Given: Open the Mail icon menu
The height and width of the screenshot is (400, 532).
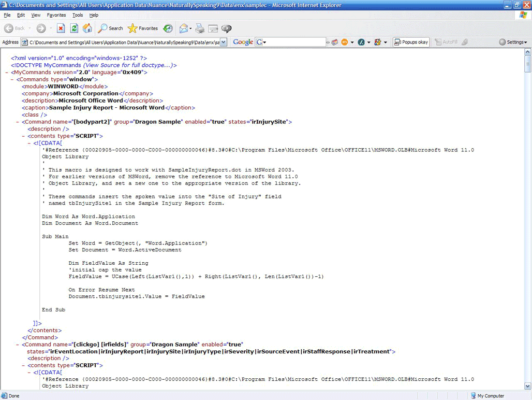Looking at the screenshot, I should coord(184,28).
